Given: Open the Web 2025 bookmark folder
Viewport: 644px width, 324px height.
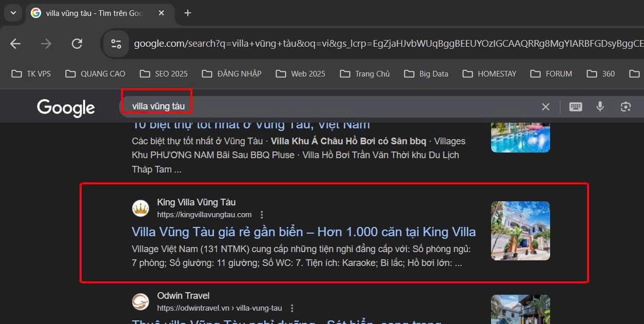Looking at the screenshot, I should pyautogui.click(x=301, y=74).
